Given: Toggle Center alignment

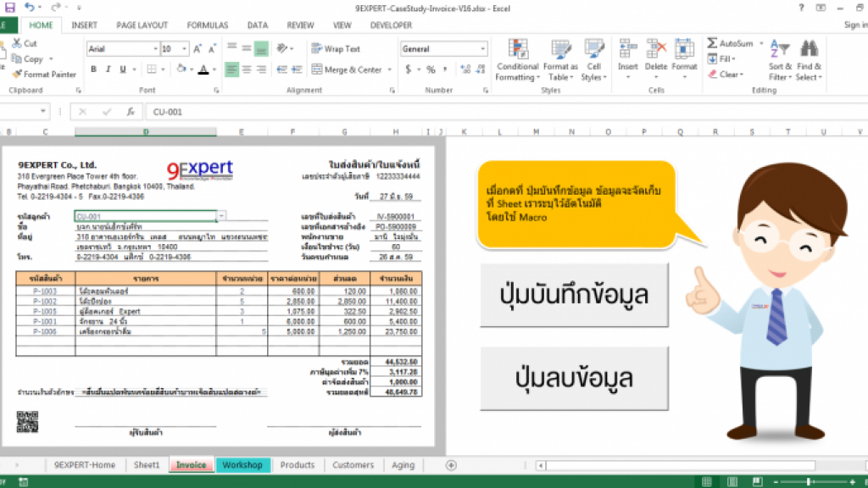Looking at the screenshot, I should (x=247, y=69).
